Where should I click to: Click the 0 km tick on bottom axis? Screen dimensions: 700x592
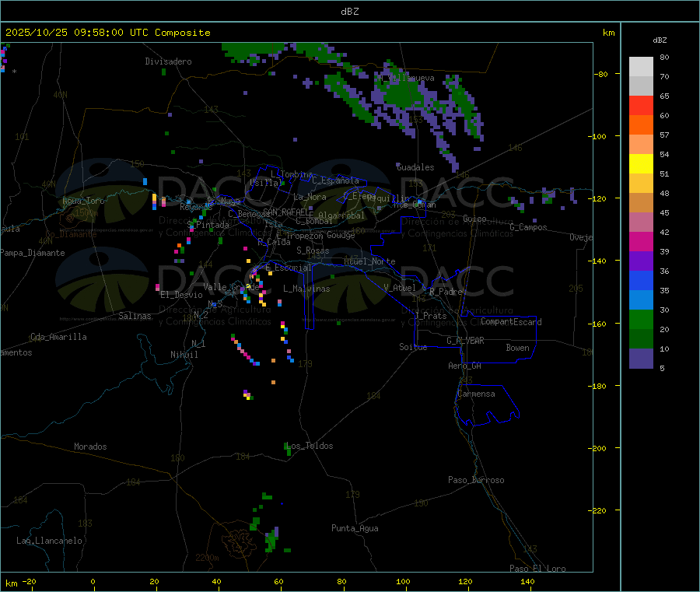(x=93, y=581)
